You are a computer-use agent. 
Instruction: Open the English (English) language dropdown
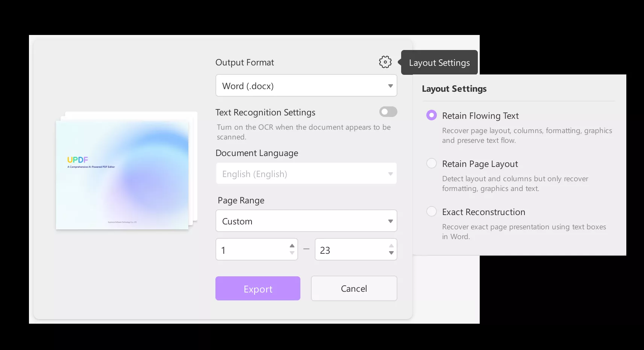[x=306, y=174]
